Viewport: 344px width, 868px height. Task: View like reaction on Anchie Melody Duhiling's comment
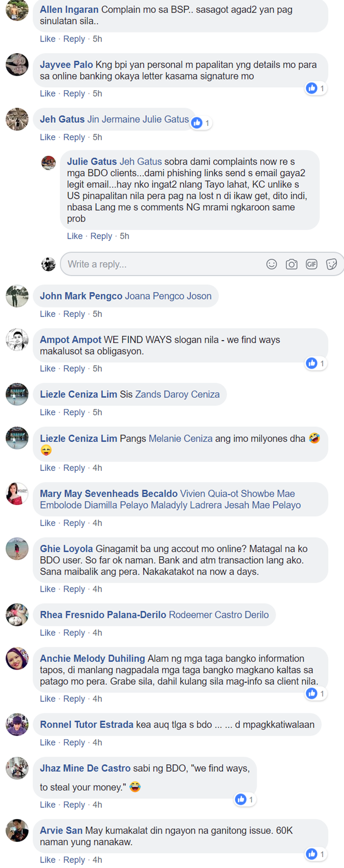(x=316, y=693)
